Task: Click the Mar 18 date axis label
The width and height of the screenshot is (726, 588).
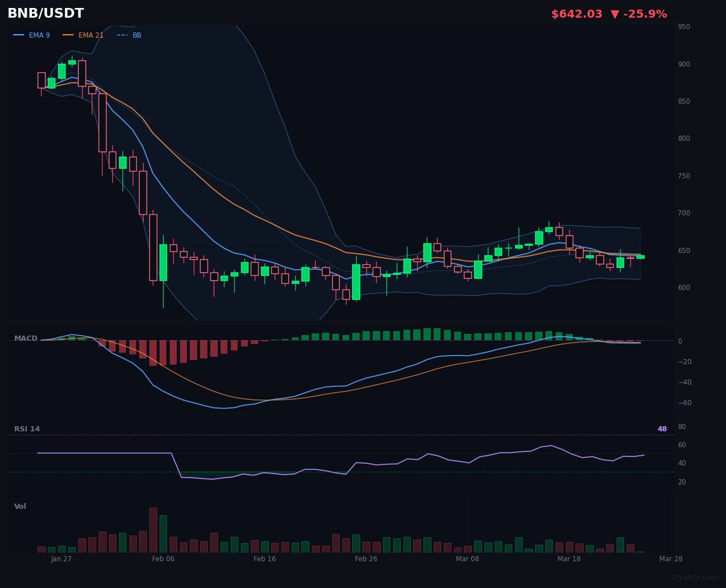Action: pyautogui.click(x=569, y=559)
